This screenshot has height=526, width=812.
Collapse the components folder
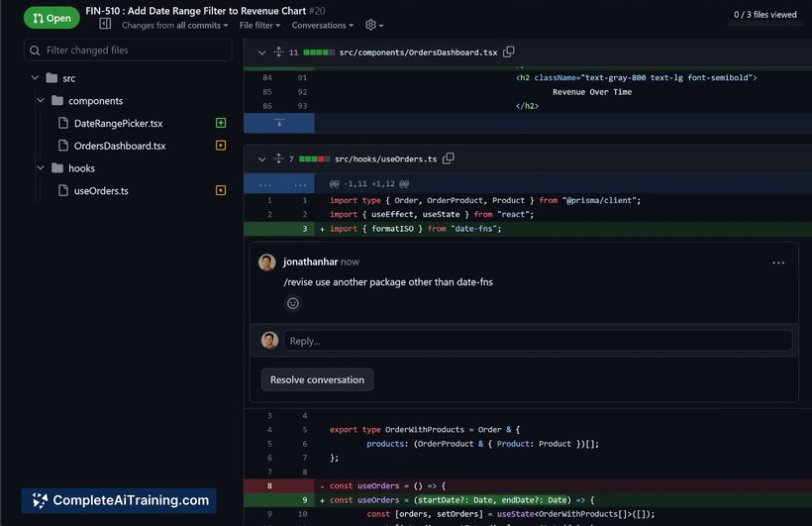(42, 101)
